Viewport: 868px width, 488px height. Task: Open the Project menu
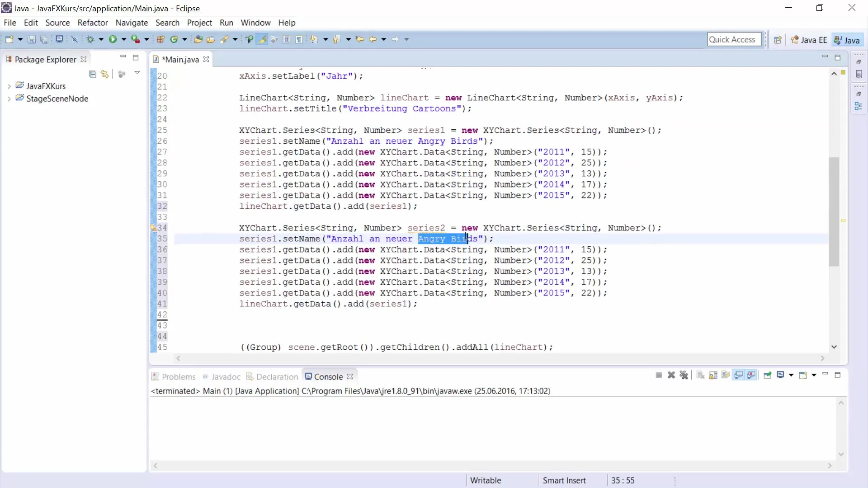pyautogui.click(x=199, y=23)
